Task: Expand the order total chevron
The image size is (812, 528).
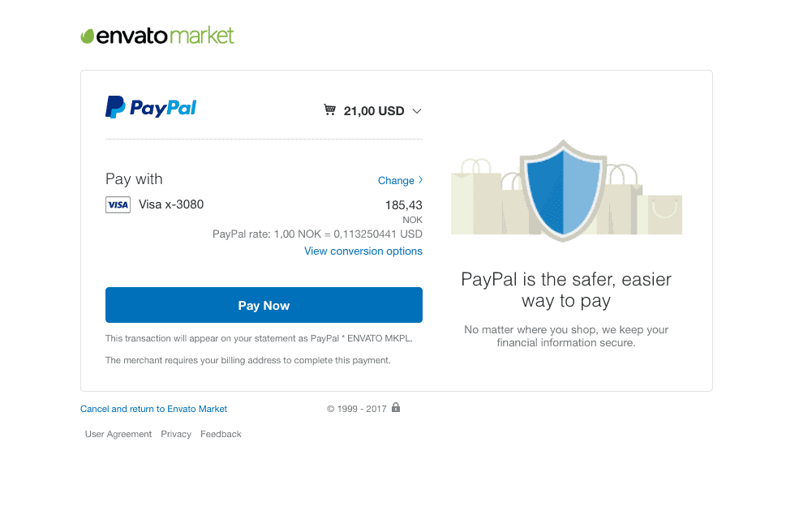Action: [417, 111]
